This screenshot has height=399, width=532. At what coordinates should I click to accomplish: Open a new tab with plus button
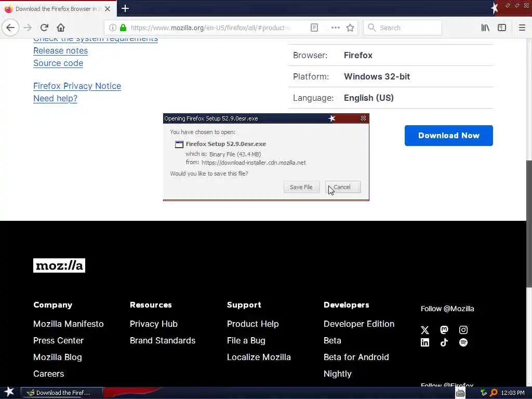tap(125, 8)
